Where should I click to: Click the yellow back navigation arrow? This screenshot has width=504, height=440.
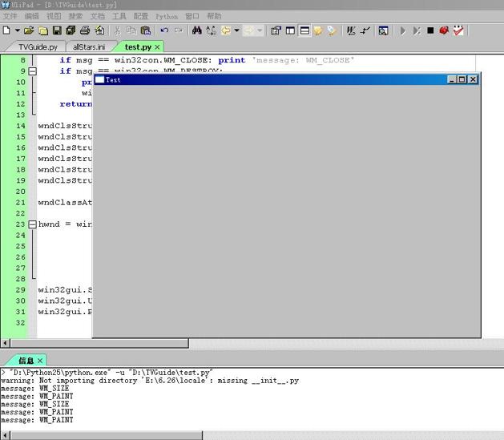click(x=226, y=30)
